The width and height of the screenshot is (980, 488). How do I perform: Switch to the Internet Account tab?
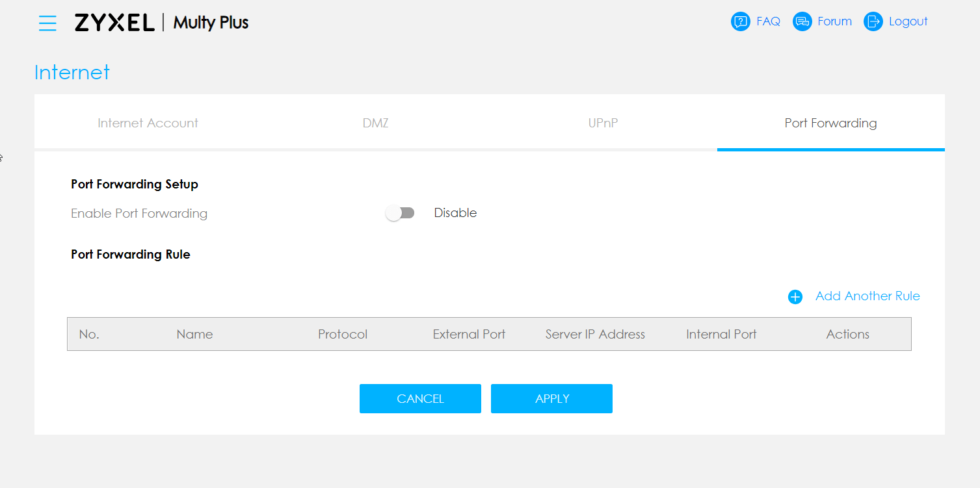[x=148, y=123]
